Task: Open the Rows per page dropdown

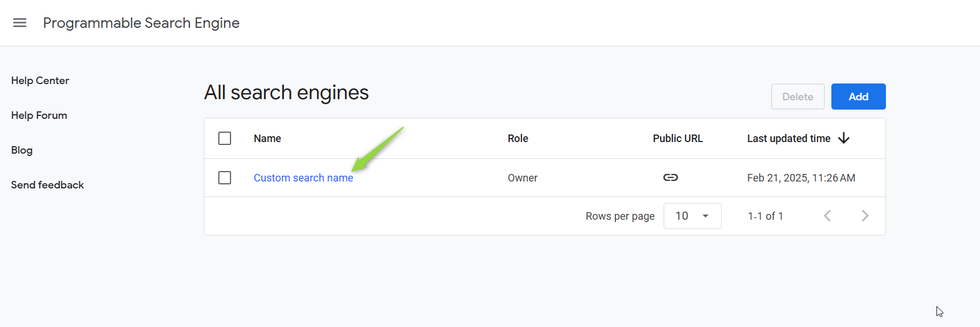Action: coord(692,216)
